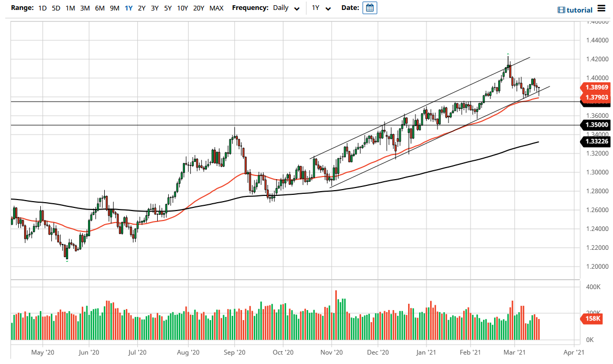
Task: Click the May '20 axis label
Action: (x=42, y=352)
